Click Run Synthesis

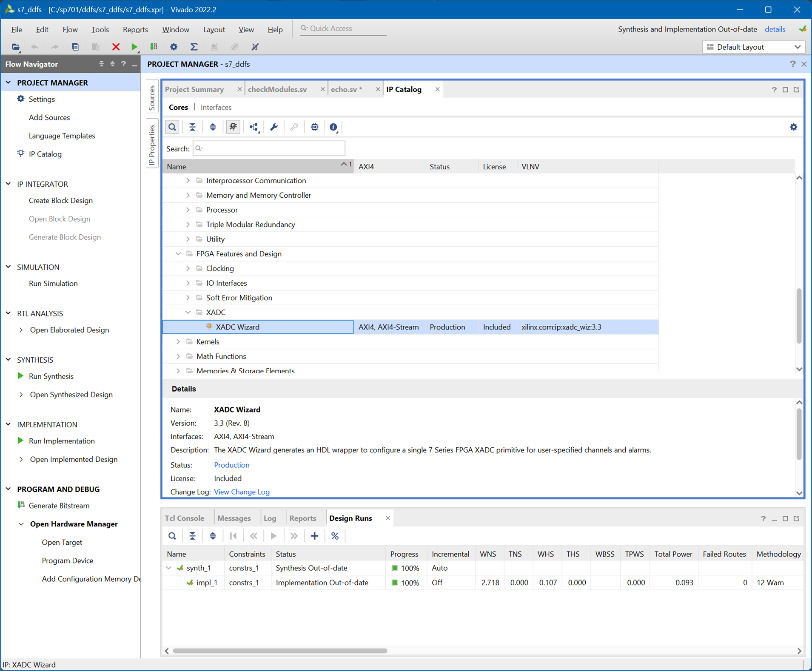51,376
